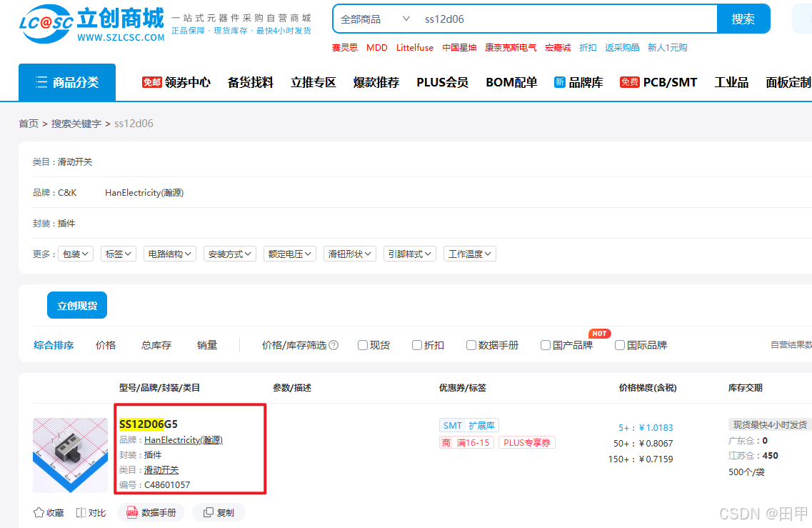
Task: Click the PLUS专享券 coupon tag
Action: click(527, 442)
